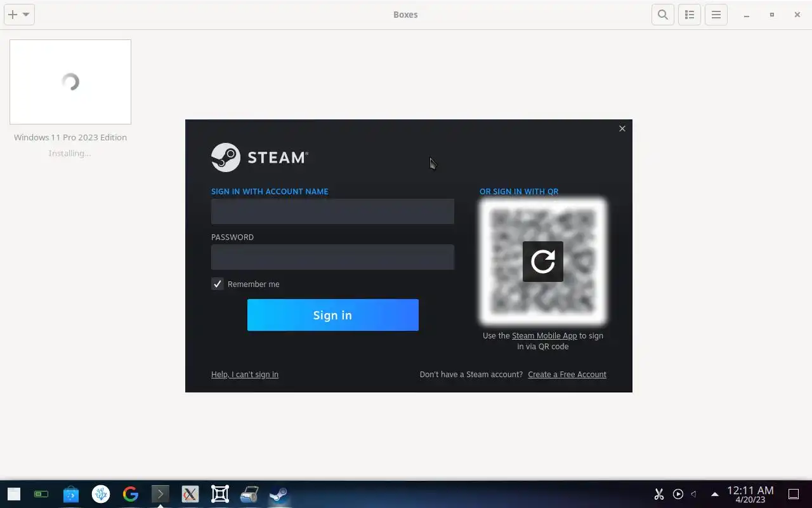Switch Boxes to list view
812x508 pixels.
coord(690,15)
